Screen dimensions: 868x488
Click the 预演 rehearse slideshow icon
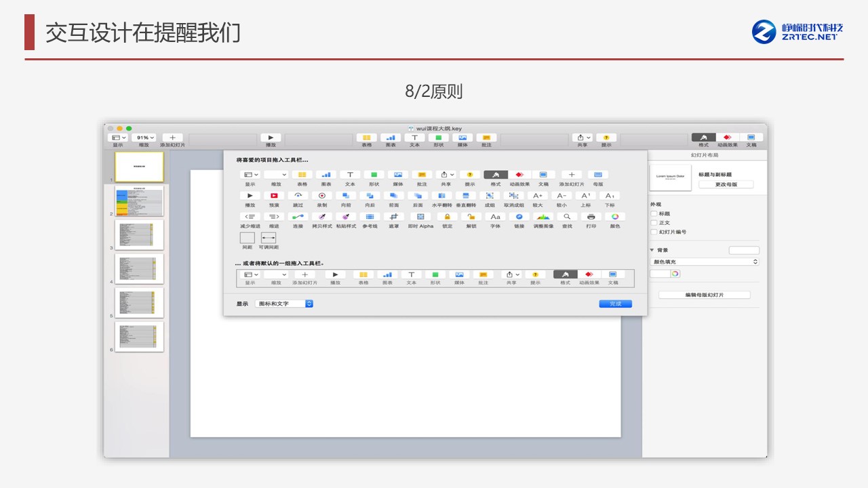click(x=274, y=196)
